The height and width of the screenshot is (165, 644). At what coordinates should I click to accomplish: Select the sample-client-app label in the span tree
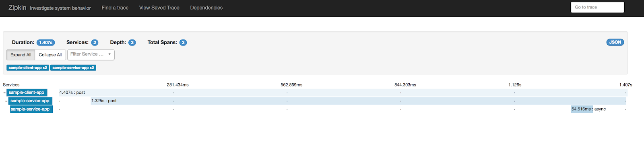[27, 93]
